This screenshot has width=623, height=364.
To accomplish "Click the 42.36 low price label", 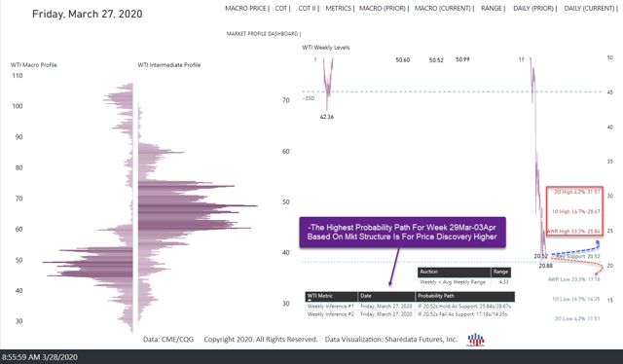I will pyautogui.click(x=327, y=117).
